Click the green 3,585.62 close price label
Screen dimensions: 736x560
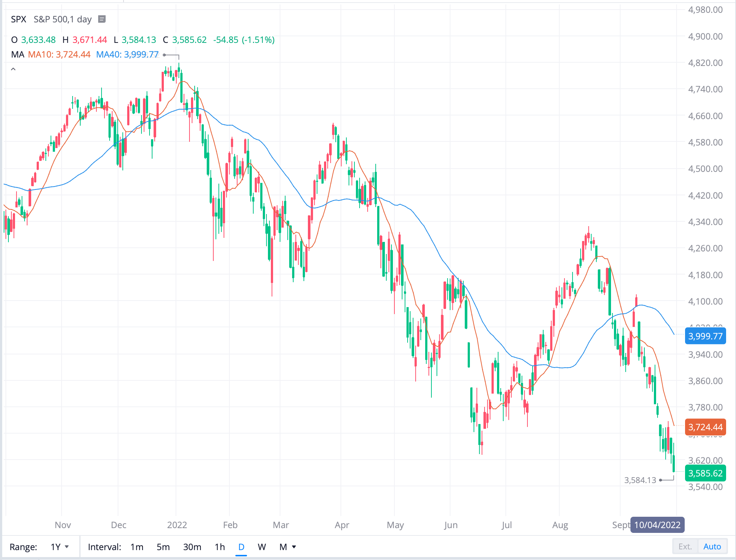point(706,473)
